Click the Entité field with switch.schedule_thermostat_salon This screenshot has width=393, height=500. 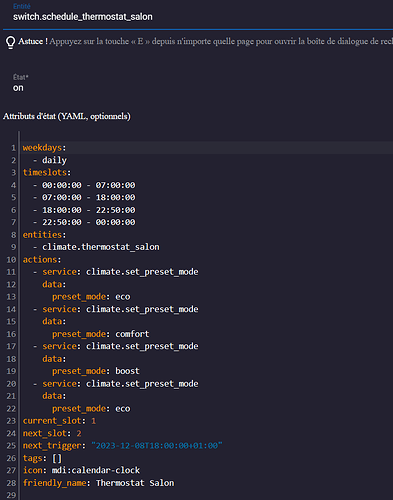click(x=198, y=15)
